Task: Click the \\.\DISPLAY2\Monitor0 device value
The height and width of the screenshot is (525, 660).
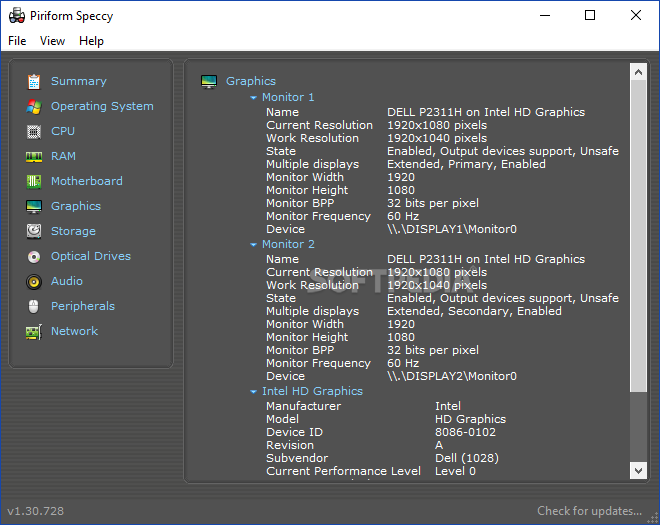Action: click(452, 376)
